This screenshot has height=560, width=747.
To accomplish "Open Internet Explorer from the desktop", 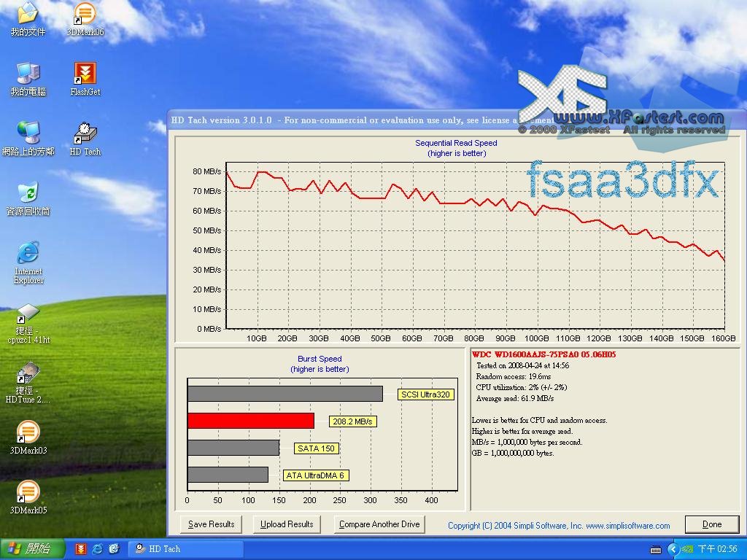I will coord(28,254).
